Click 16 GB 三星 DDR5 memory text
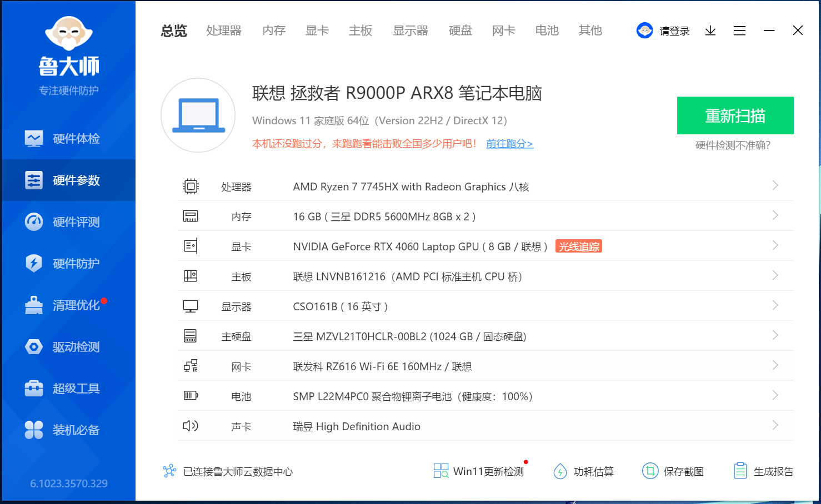The width and height of the screenshot is (821, 504). coord(384,217)
